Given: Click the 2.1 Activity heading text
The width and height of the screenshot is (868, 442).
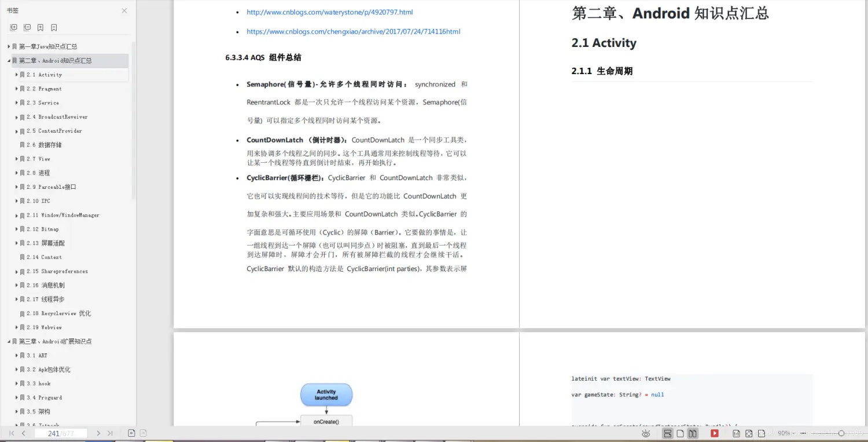Looking at the screenshot, I should coord(604,43).
